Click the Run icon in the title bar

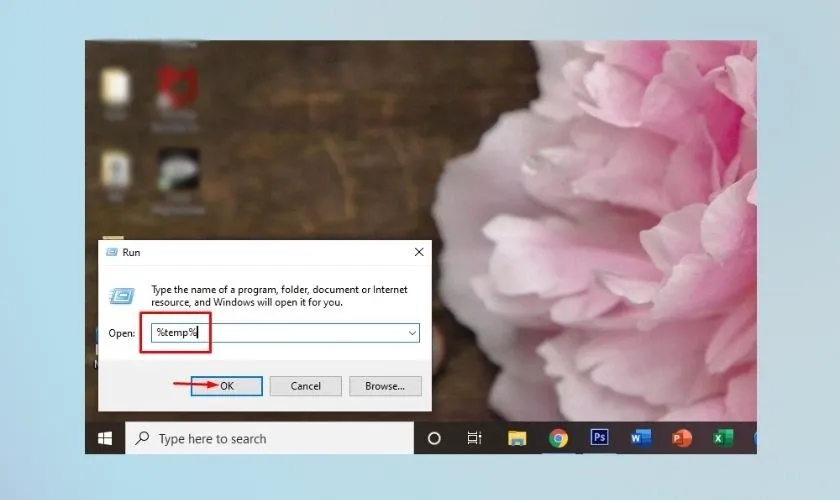[112, 253]
